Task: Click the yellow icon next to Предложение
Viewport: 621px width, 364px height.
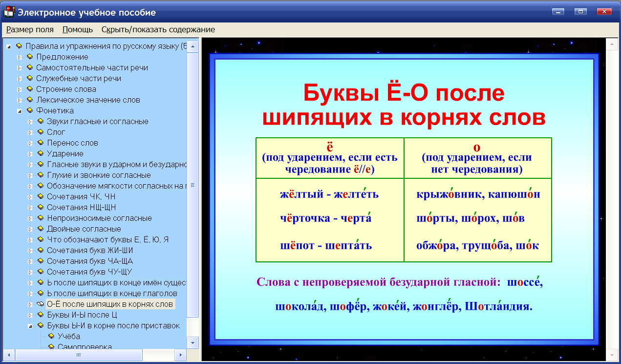Action: [x=29, y=57]
